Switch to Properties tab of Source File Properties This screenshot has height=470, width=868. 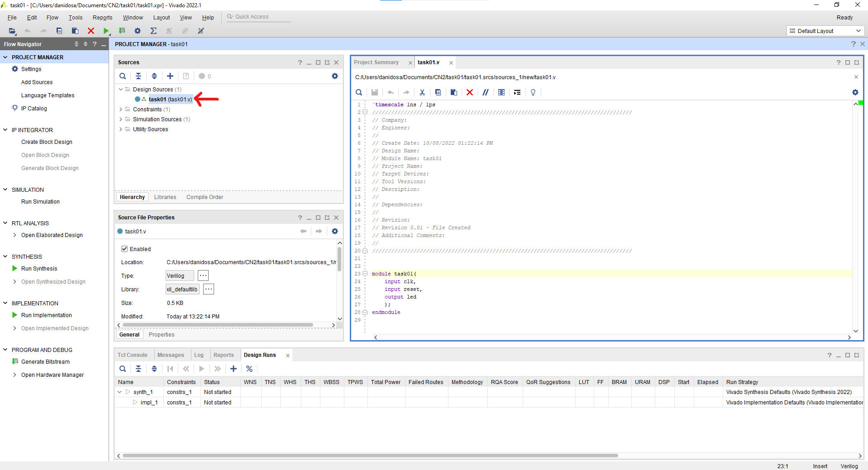(x=162, y=335)
